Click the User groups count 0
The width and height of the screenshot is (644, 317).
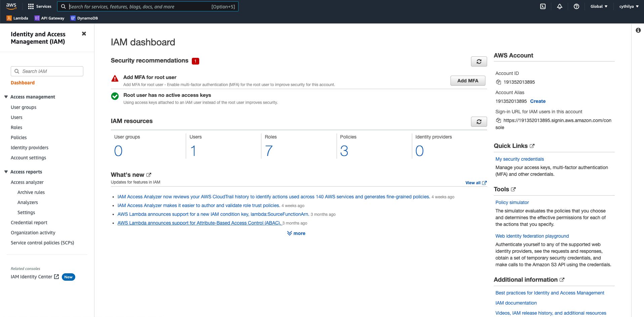point(118,151)
